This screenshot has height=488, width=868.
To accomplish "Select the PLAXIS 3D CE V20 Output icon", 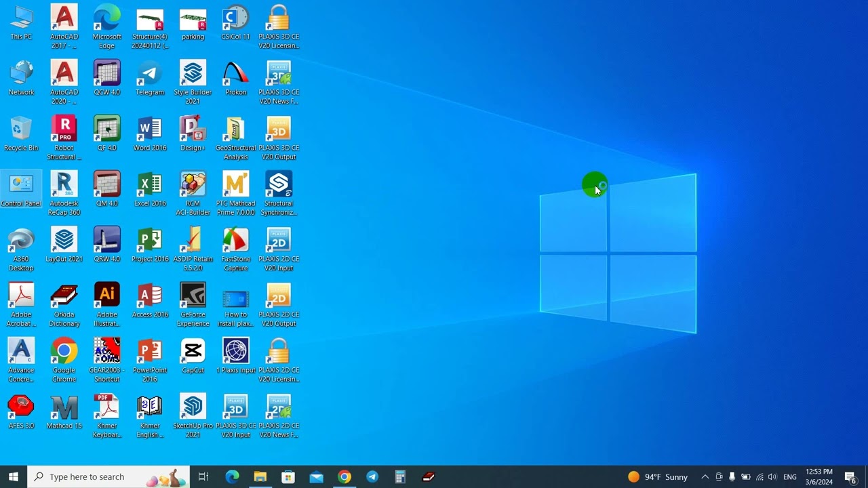I will 279,138.
